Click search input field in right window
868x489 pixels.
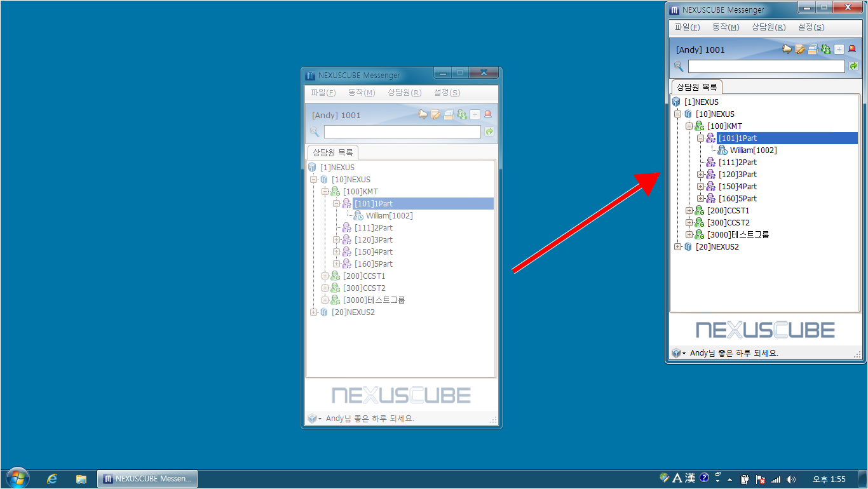point(766,66)
